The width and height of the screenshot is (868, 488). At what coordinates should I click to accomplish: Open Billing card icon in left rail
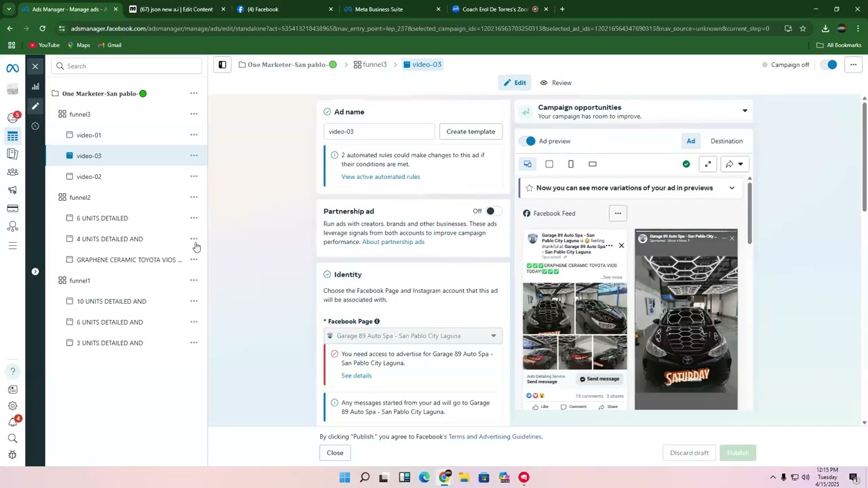pyautogui.click(x=12, y=208)
